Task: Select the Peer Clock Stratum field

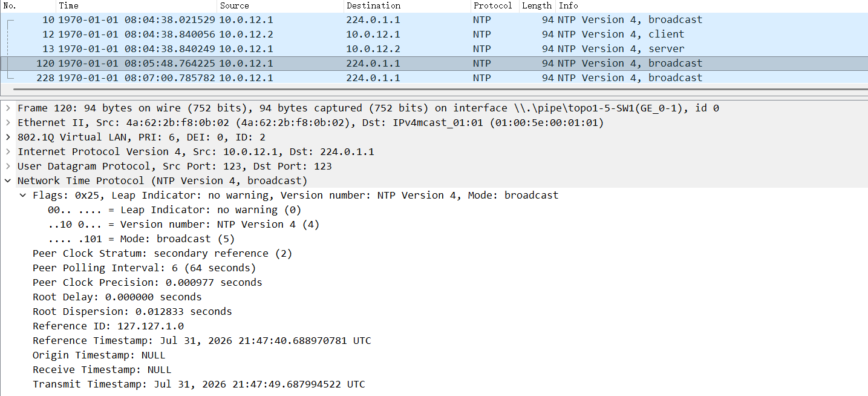Action: (x=162, y=253)
